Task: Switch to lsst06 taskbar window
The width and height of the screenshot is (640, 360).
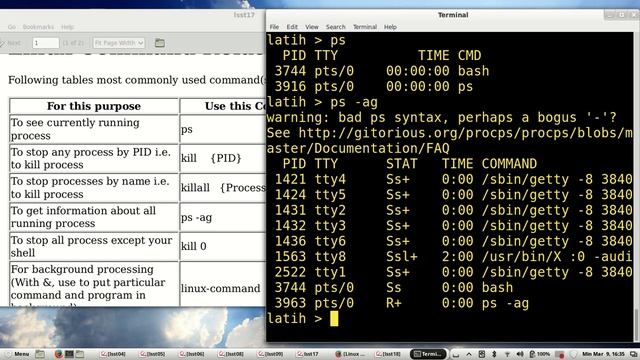Action: coord(191,354)
